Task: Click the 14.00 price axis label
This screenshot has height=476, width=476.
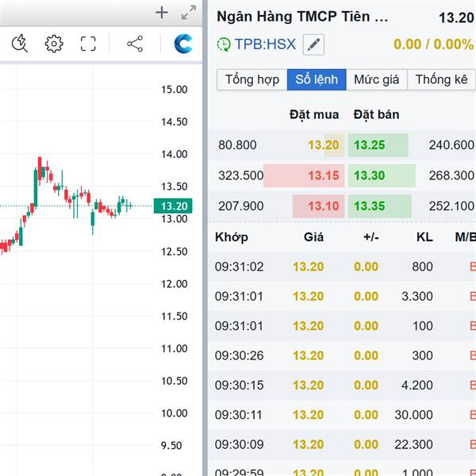Action: (175, 154)
